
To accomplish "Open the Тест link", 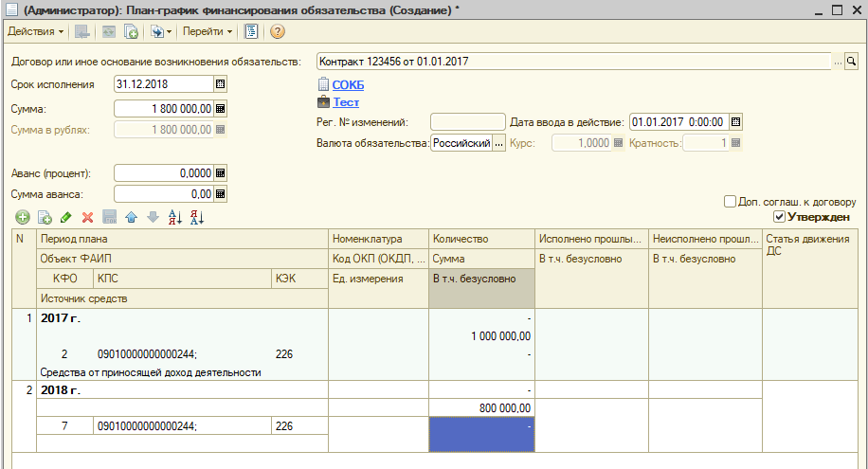I will (346, 102).
